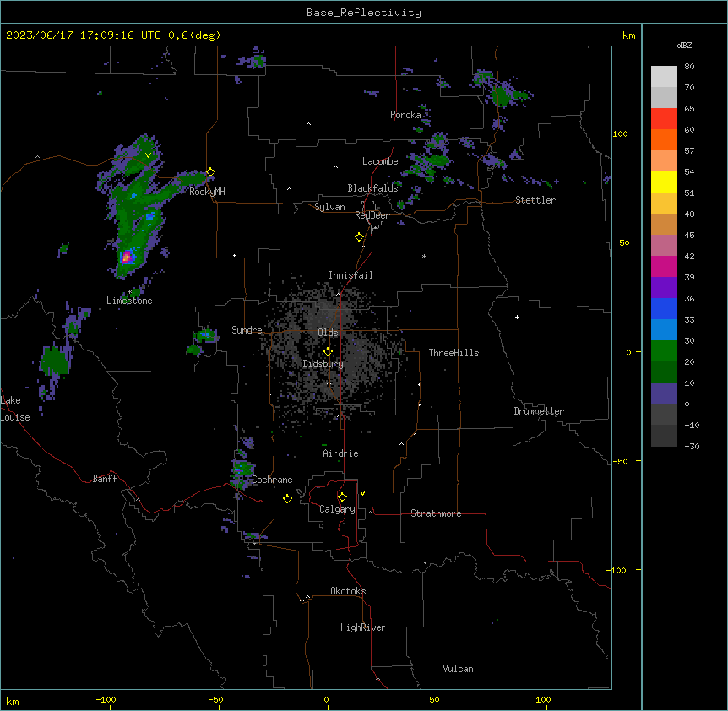Image resolution: width=728 pixels, height=711 pixels.
Task: Click the HighRiver label
Action: [363, 627]
